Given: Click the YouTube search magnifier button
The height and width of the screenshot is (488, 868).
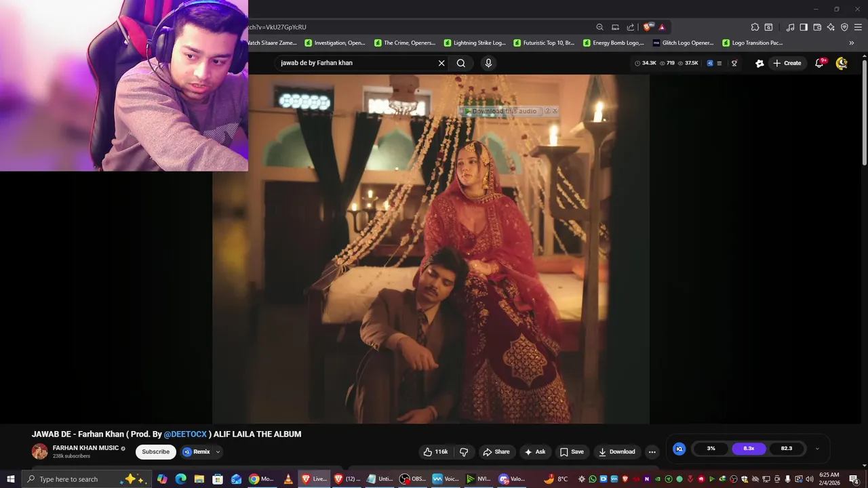Looking at the screenshot, I should [x=461, y=63].
